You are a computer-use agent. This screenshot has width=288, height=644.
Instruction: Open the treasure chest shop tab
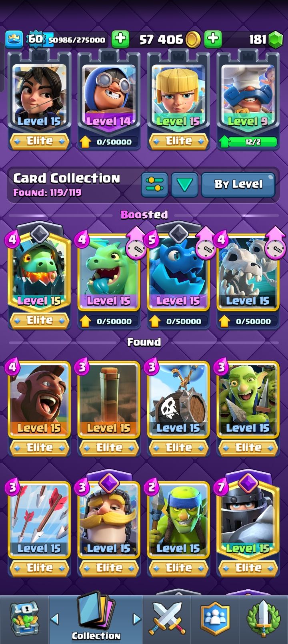pos(24,619)
